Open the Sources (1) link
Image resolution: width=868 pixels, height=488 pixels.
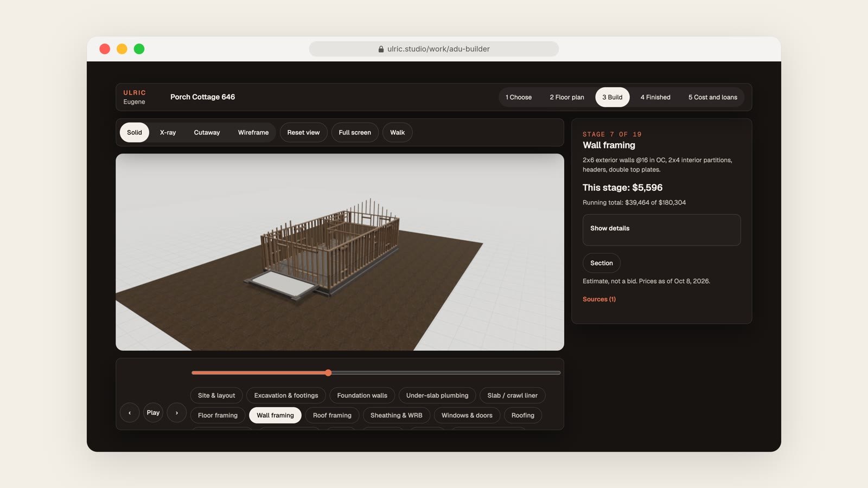tap(599, 299)
